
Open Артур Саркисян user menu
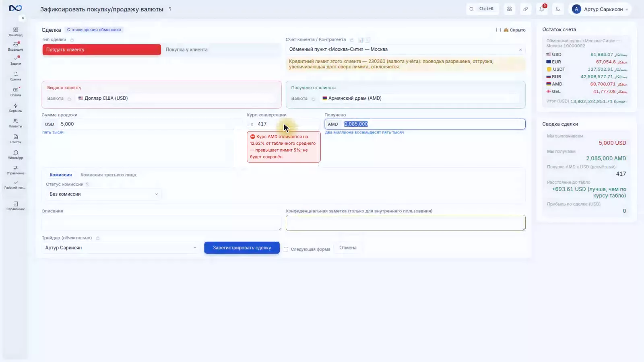point(600,9)
